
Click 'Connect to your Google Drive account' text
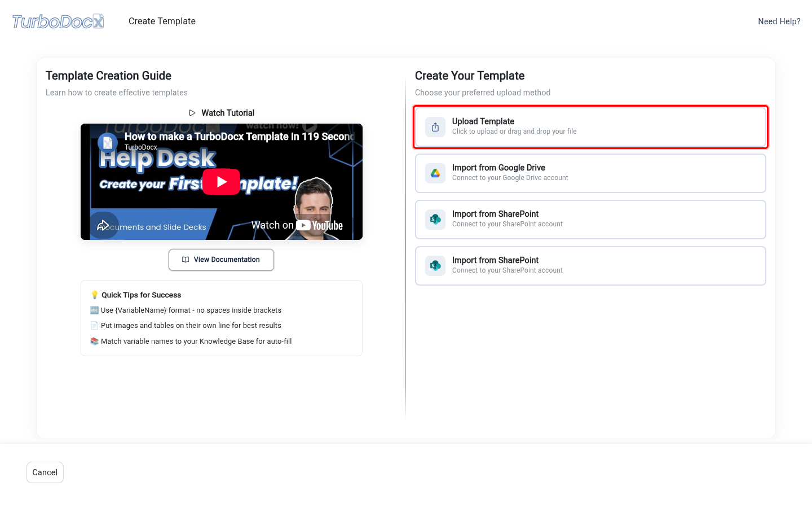click(510, 178)
